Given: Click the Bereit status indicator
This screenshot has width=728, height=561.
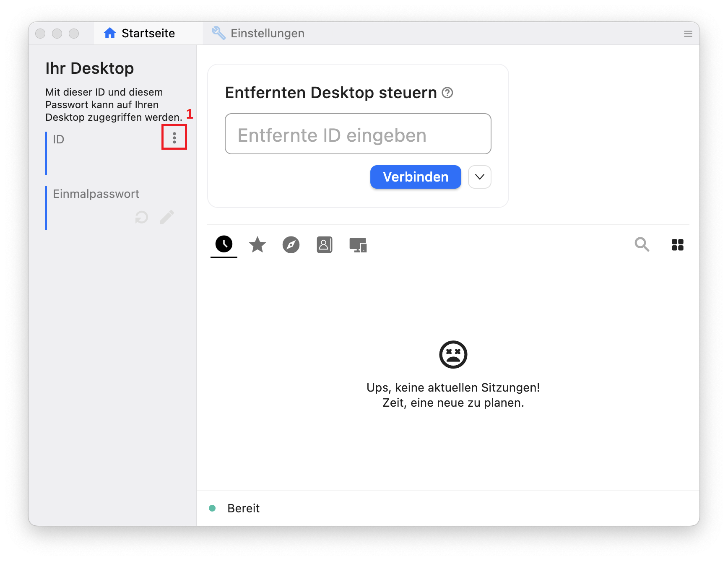Looking at the screenshot, I should [x=213, y=508].
